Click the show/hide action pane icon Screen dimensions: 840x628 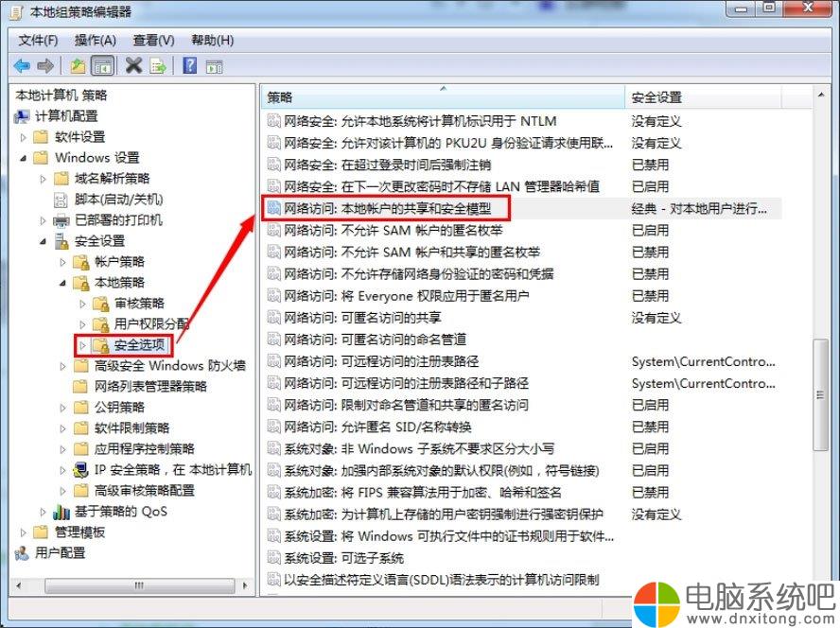coord(215,66)
